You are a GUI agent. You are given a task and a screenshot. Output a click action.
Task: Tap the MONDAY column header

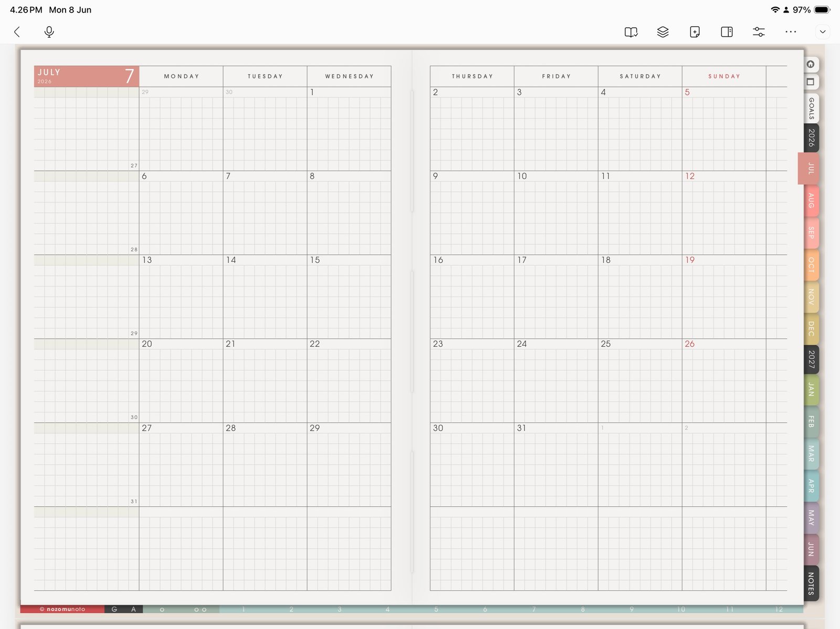click(182, 76)
